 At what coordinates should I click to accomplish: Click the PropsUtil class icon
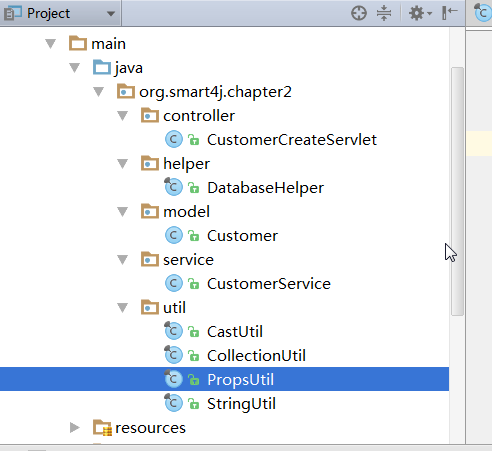tap(174, 379)
